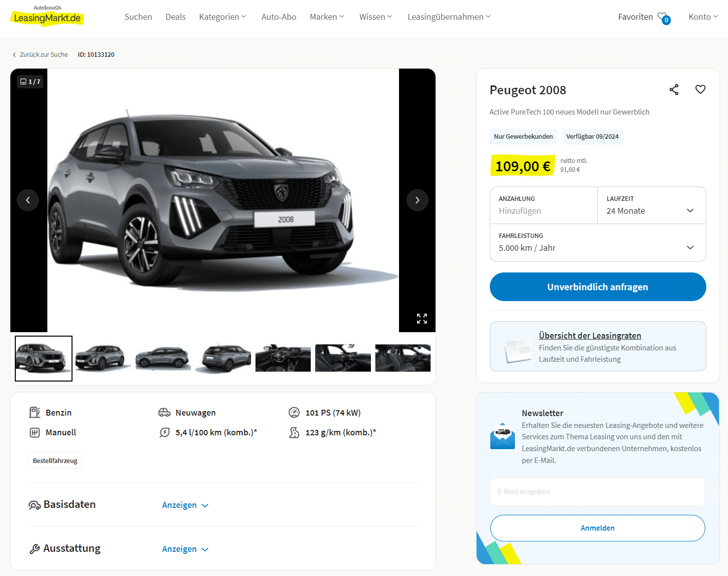Image resolution: width=728 pixels, height=576 pixels.
Task: Open the LeasingMarkt.de logo homepage
Action: click(x=47, y=16)
